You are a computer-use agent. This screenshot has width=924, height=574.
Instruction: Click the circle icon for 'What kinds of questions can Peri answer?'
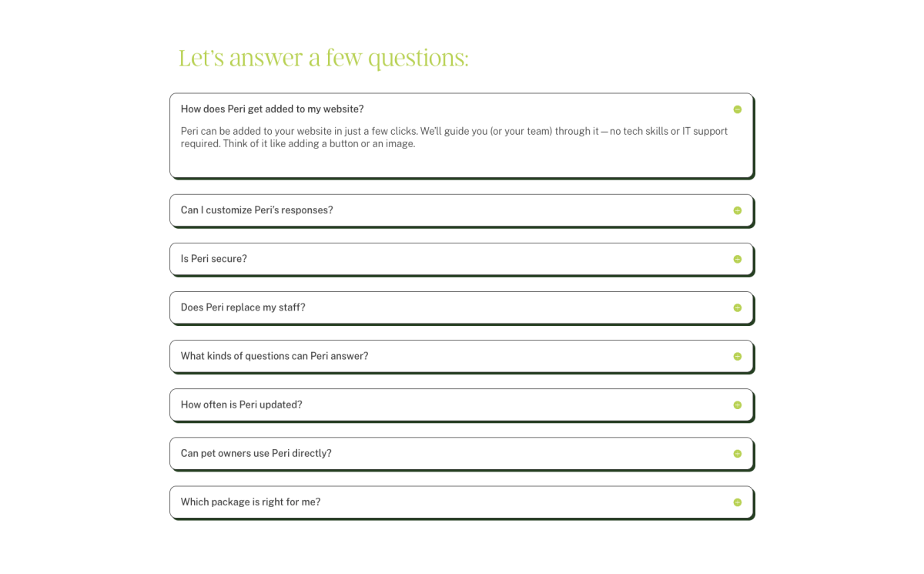pos(737,356)
